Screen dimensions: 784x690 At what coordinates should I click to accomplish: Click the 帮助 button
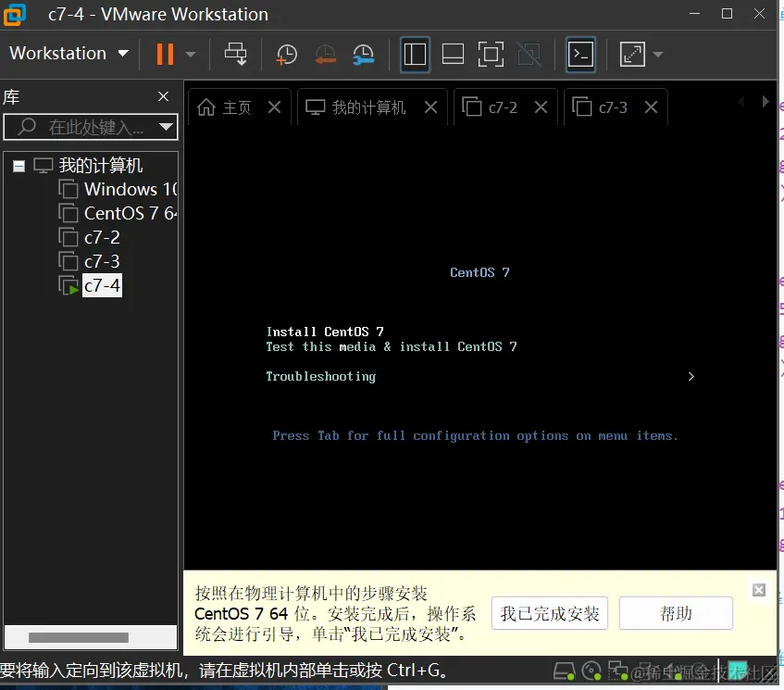[676, 613]
